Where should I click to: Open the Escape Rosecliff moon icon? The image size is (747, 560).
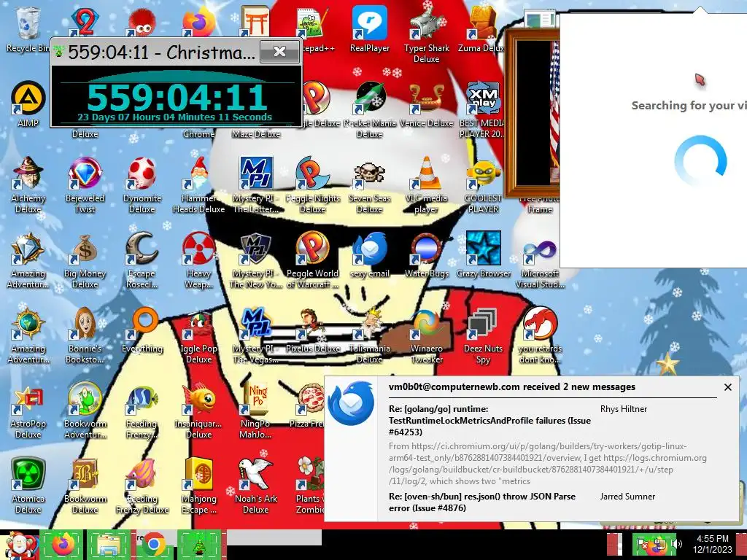click(142, 260)
